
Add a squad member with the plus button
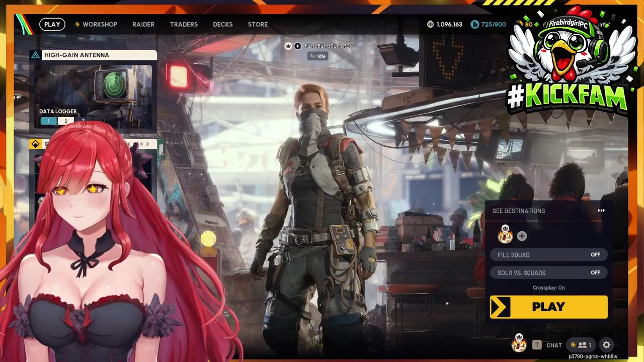pyautogui.click(x=522, y=236)
